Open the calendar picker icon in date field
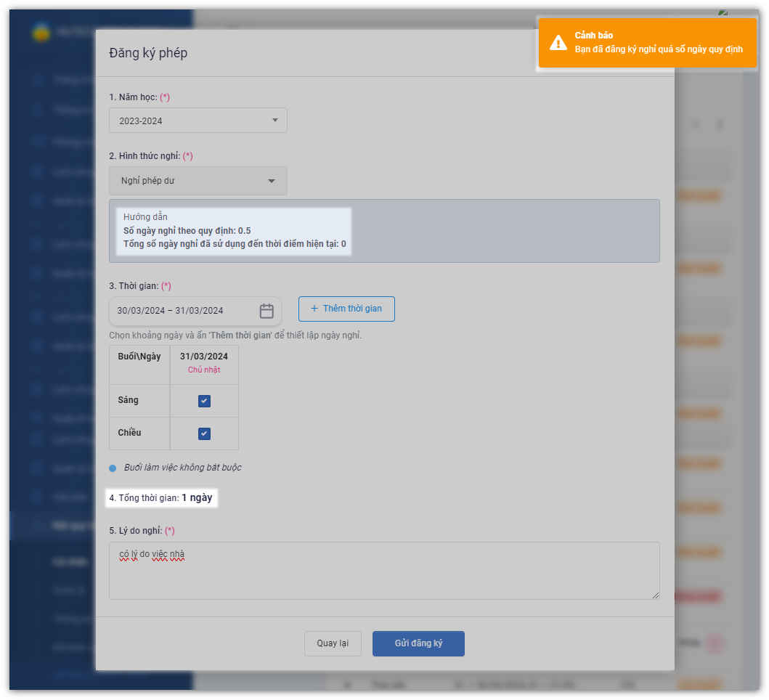This screenshot has width=769, height=700. 266,311
